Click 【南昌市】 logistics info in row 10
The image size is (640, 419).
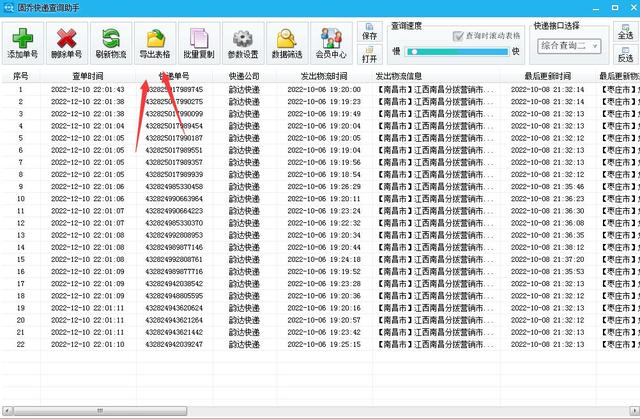[436, 199]
